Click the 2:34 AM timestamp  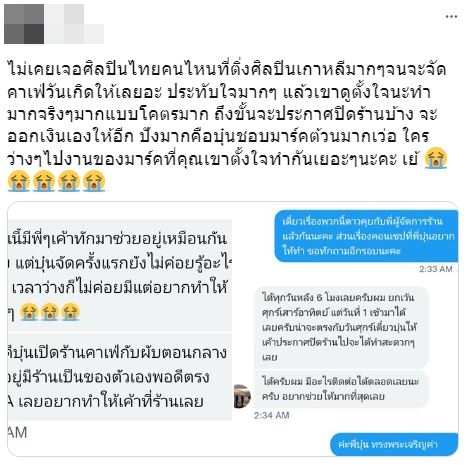pos(271,415)
